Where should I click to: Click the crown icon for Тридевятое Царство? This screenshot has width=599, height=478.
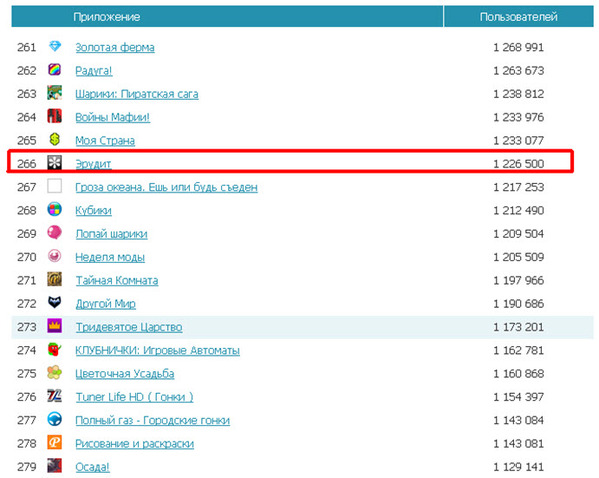point(55,326)
